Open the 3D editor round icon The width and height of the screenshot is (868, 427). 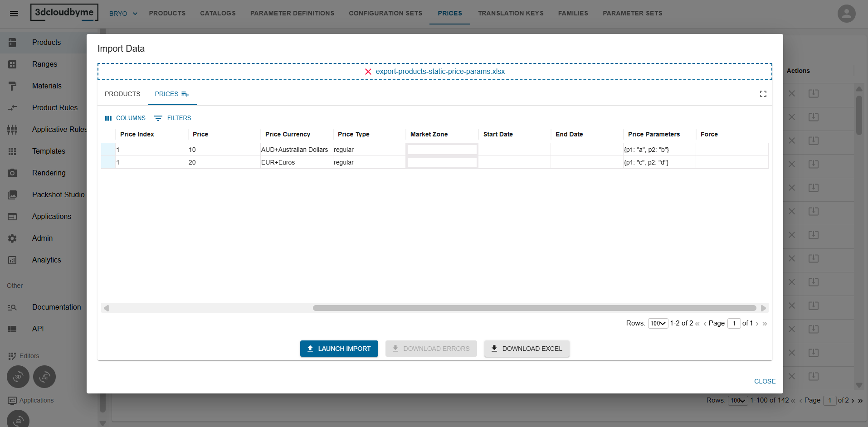click(18, 377)
